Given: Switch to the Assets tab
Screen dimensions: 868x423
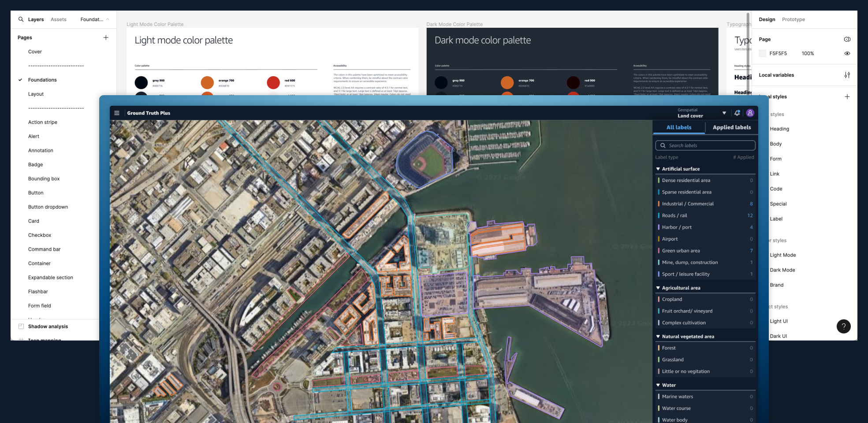Looking at the screenshot, I should pyautogui.click(x=58, y=19).
